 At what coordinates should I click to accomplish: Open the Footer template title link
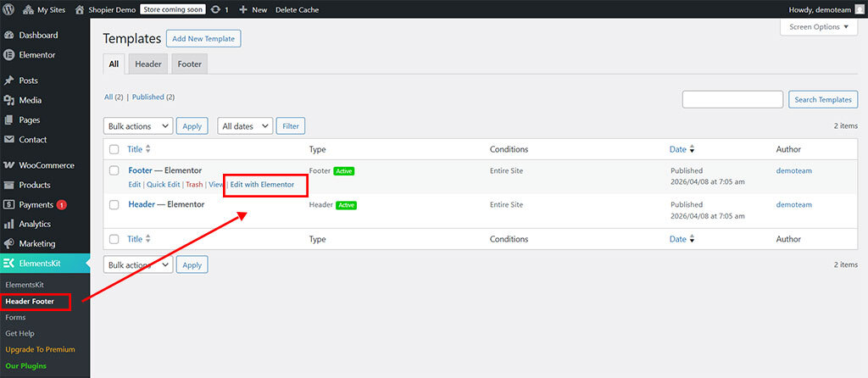140,170
